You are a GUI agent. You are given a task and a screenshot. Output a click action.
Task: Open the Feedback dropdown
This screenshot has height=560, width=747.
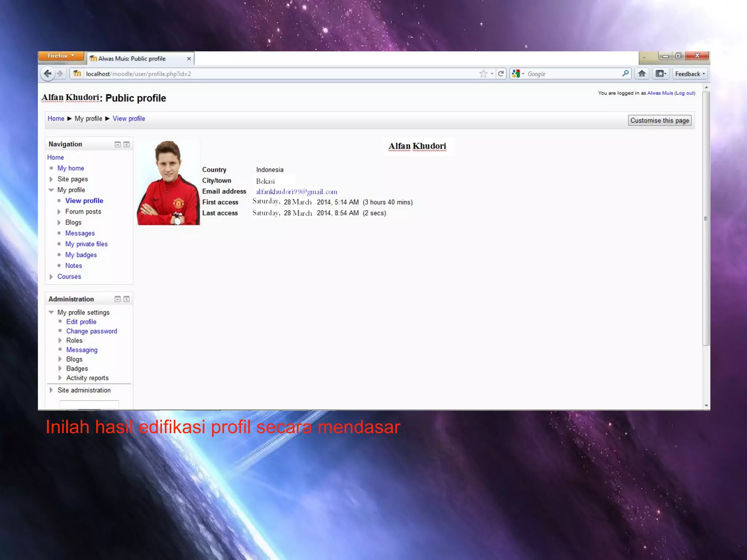click(x=689, y=74)
